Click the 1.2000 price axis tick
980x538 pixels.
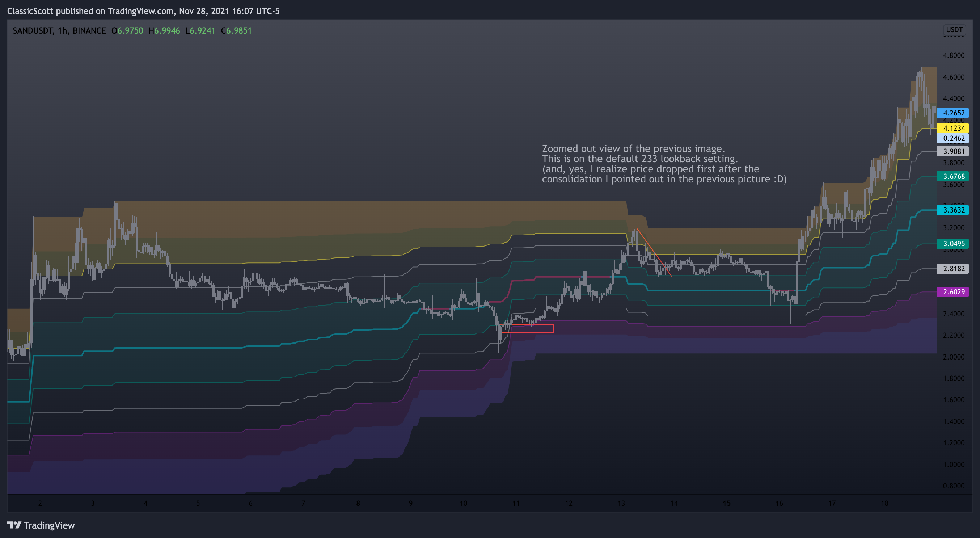[x=954, y=442]
